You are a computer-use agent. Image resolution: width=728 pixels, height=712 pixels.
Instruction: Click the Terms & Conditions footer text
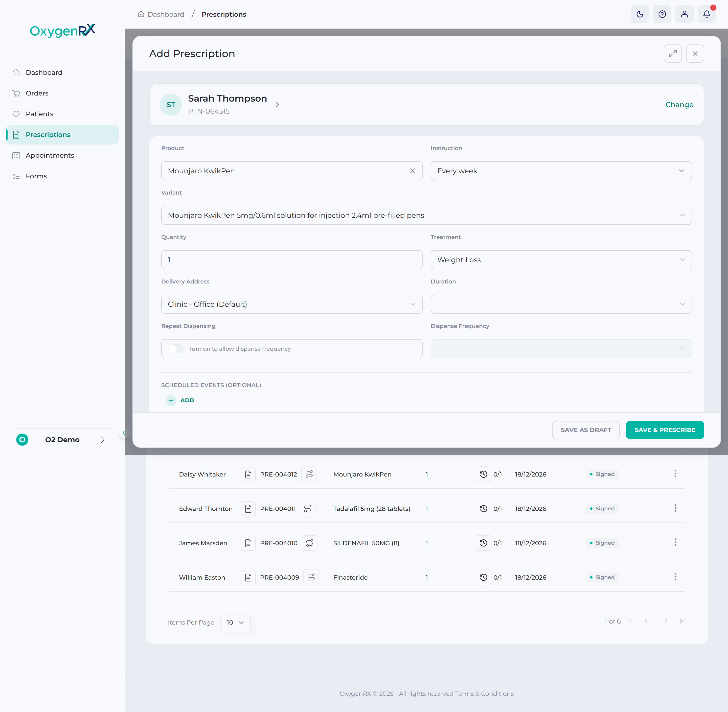click(x=484, y=694)
